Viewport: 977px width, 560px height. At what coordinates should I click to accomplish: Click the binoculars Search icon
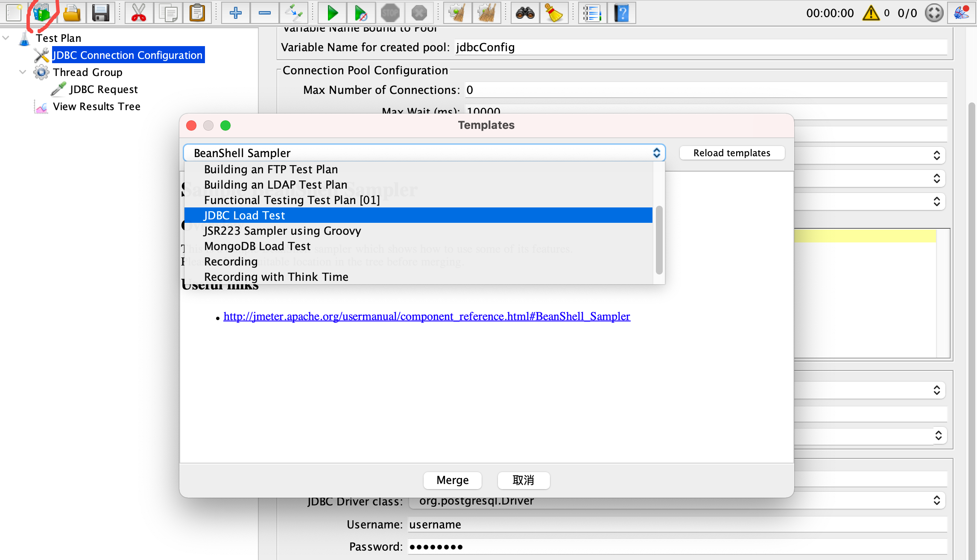pos(525,13)
